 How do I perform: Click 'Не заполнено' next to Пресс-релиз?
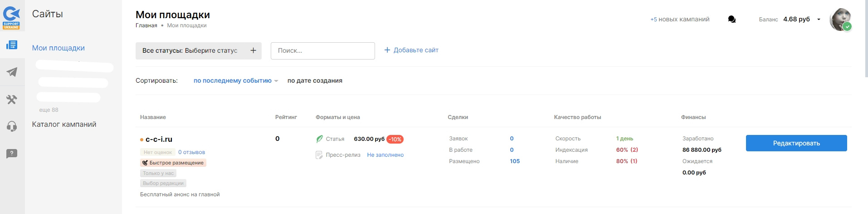(x=385, y=155)
